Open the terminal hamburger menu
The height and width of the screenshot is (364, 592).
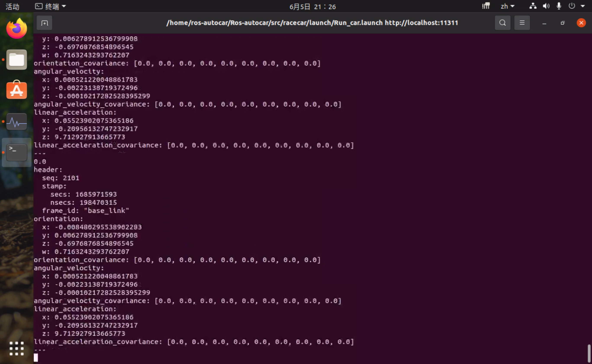click(522, 23)
